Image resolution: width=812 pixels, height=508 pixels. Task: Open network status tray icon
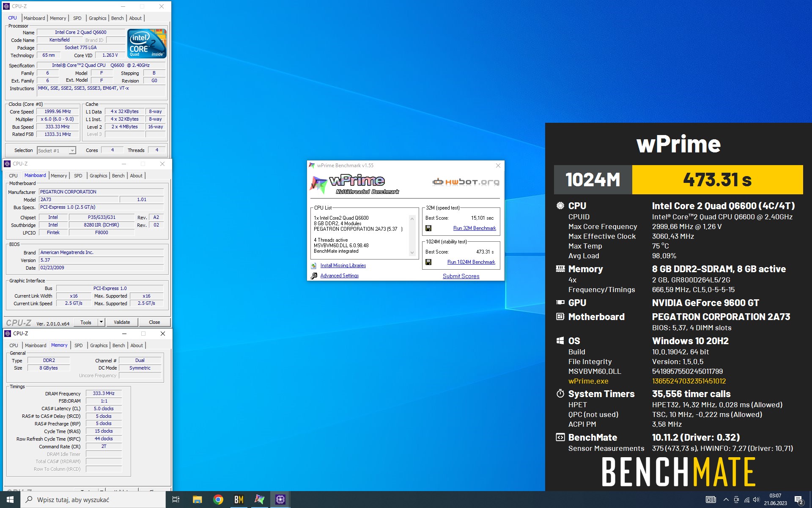(747, 500)
